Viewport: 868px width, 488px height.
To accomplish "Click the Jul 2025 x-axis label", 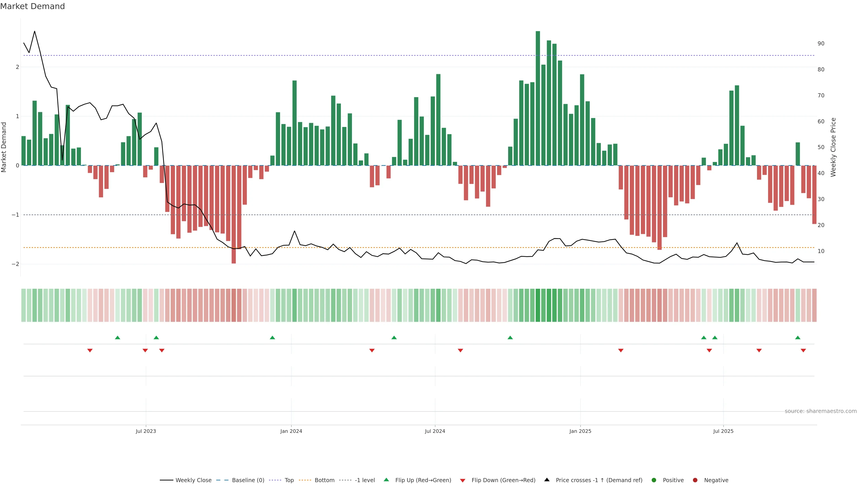I will [x=723, y=431].
